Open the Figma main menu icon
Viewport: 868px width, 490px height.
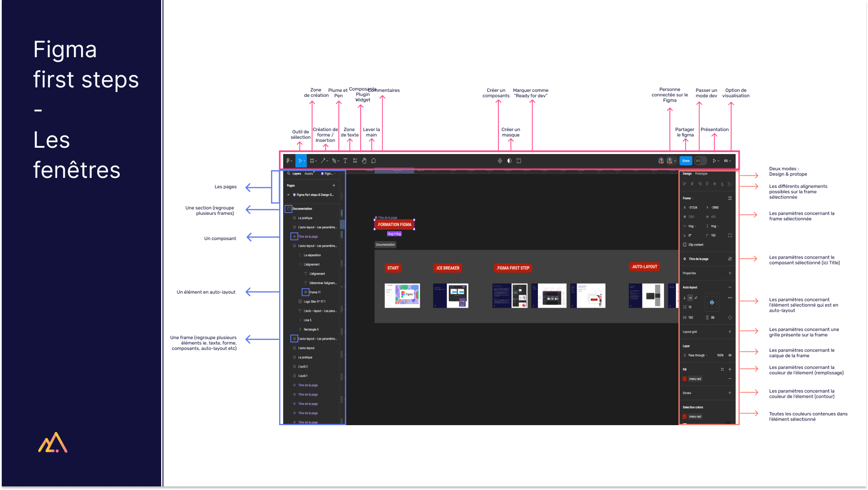pyautogui.click(x=288, y=161)
